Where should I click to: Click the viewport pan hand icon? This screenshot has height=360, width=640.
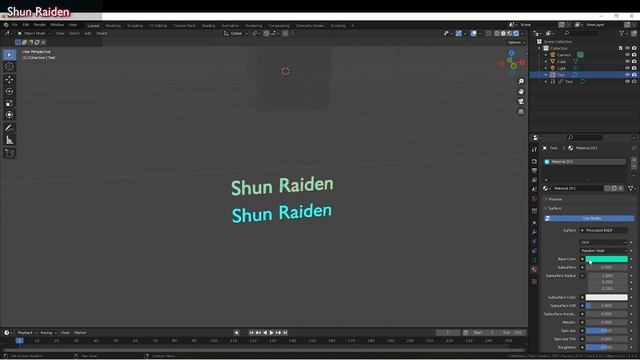(521, 91)
